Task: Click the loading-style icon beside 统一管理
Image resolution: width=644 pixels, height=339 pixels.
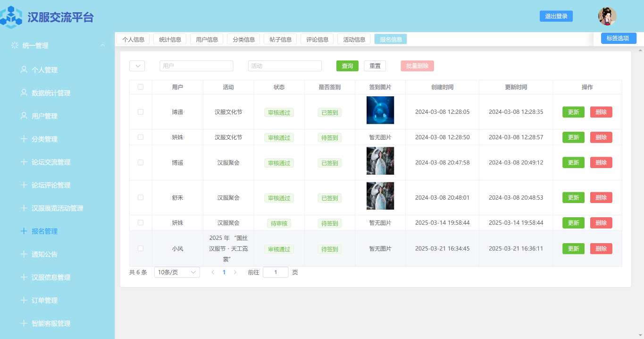Action: [15, 45]
